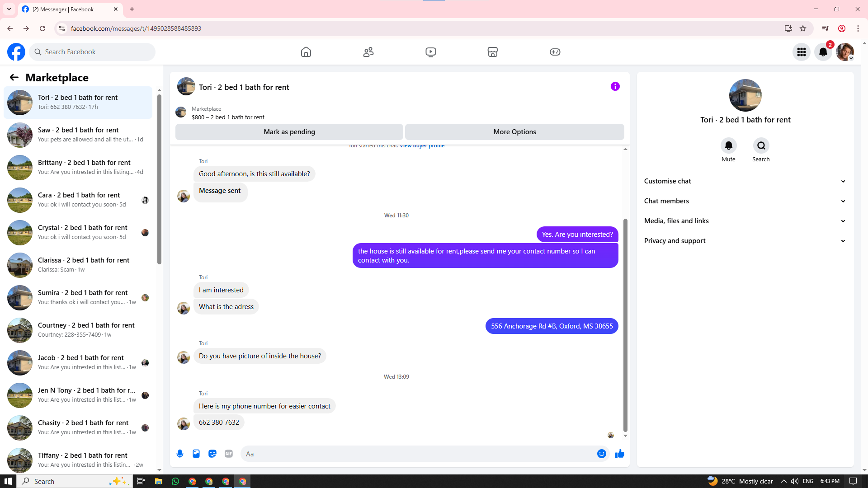Screen dimensions: 868x488
Task: Expand Chat members section
Action: (x=745, y=201)
